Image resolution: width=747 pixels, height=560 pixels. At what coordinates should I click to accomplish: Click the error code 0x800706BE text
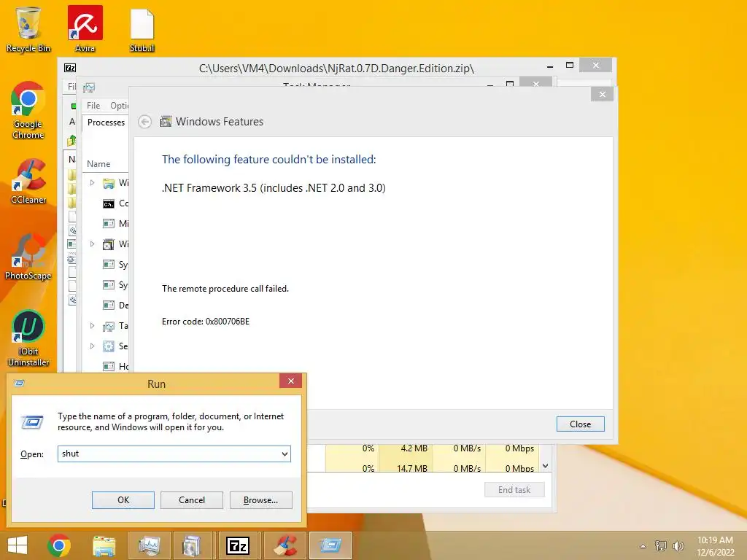(206, 322)
